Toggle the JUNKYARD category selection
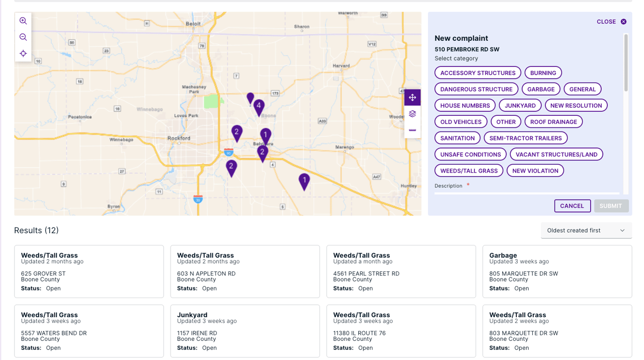 pyautogui.click(x=520, y=105)
